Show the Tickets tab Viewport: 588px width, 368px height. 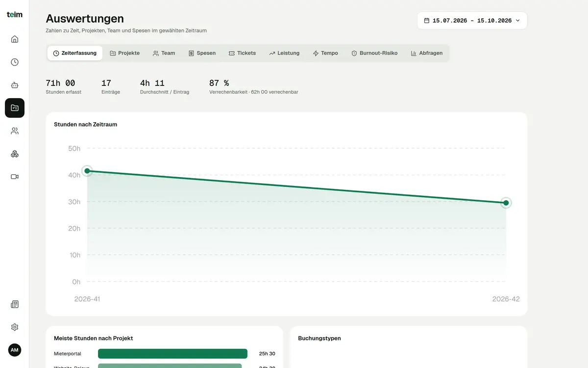click(x=242, y=53)
